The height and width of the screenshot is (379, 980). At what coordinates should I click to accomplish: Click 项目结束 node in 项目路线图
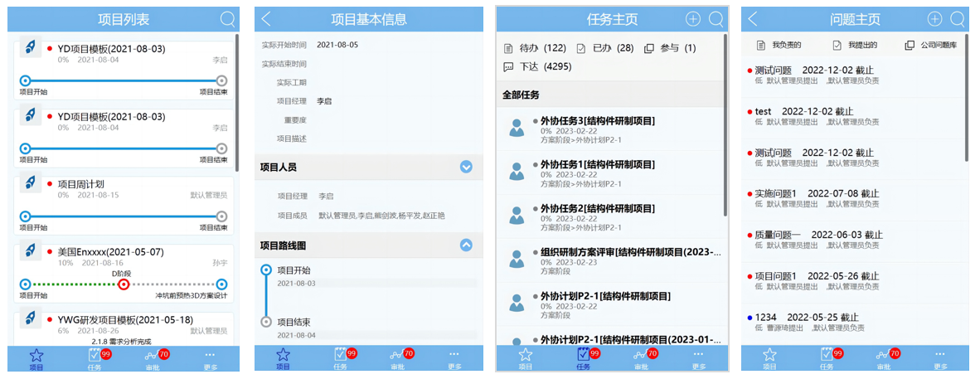[266, 322]
